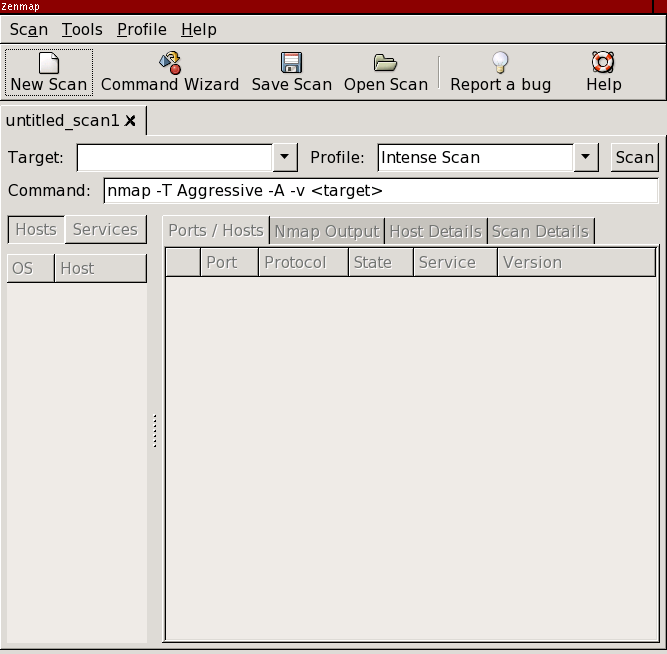667x654 pixels.
Task: Sort by Protocol column header
Action: [x=303, y=263]
